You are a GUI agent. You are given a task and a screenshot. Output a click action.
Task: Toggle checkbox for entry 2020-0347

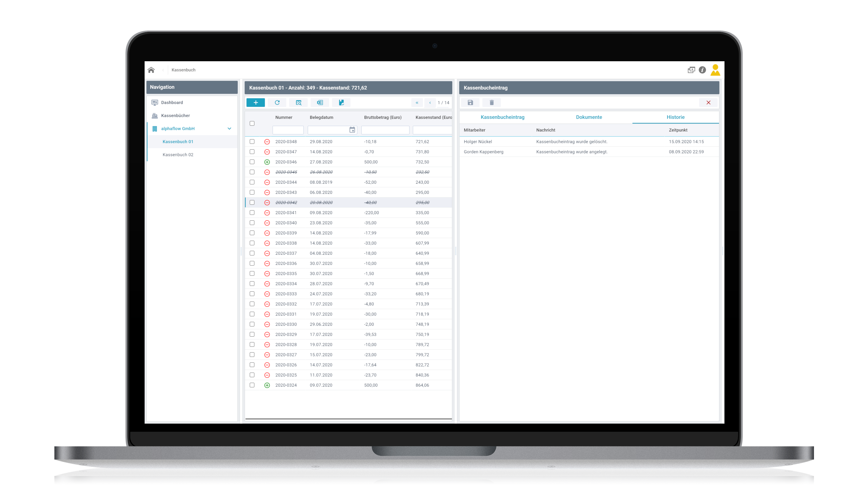[x=252, y=151]
